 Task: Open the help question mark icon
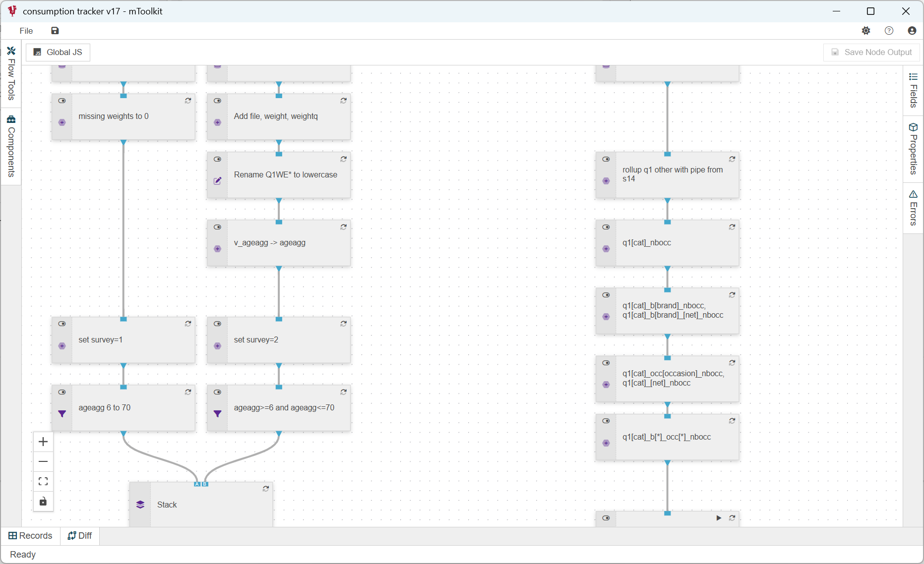(x=889, y=31)
